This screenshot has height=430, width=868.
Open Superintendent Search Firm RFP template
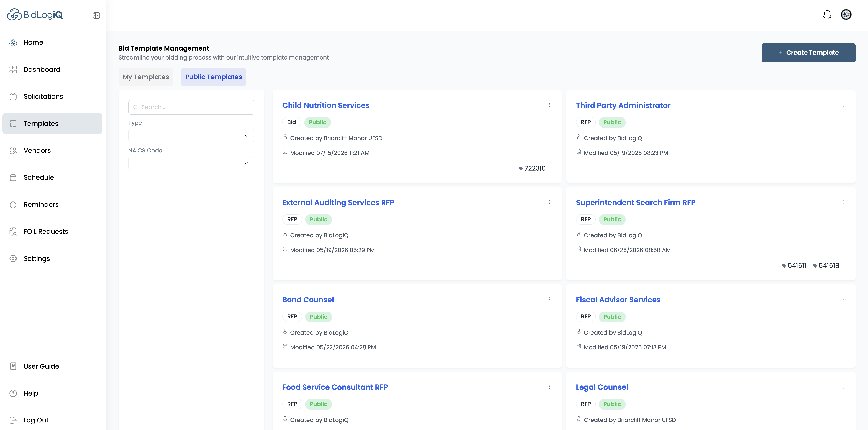[635, 202]
